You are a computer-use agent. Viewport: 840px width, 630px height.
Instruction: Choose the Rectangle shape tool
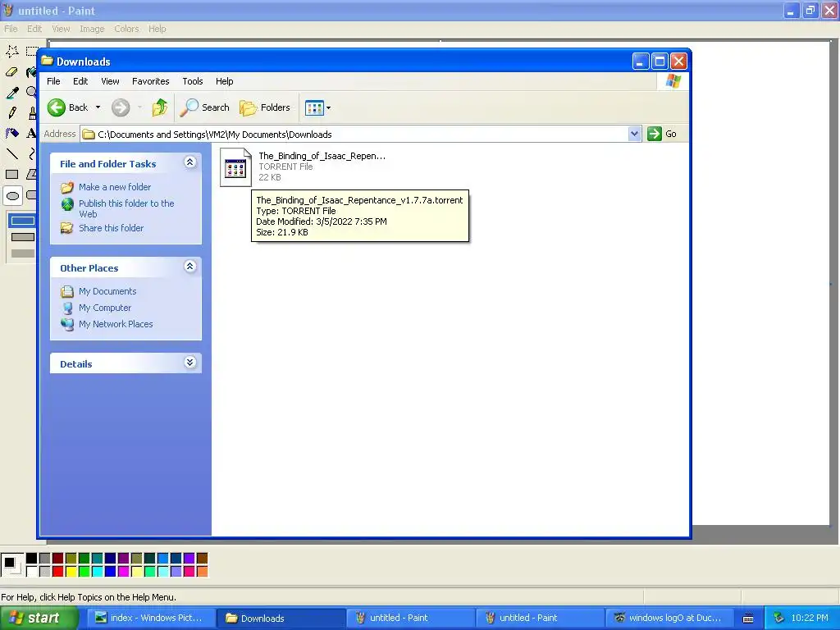tap(11, 175)
